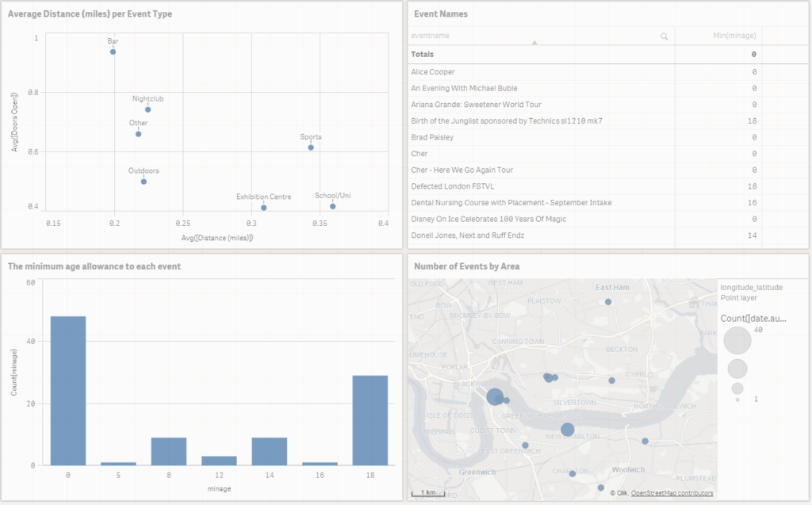This screenshot has width=812, height=505.
Task: Sort table by Min(minage) column header
Action: click(733, 36)
